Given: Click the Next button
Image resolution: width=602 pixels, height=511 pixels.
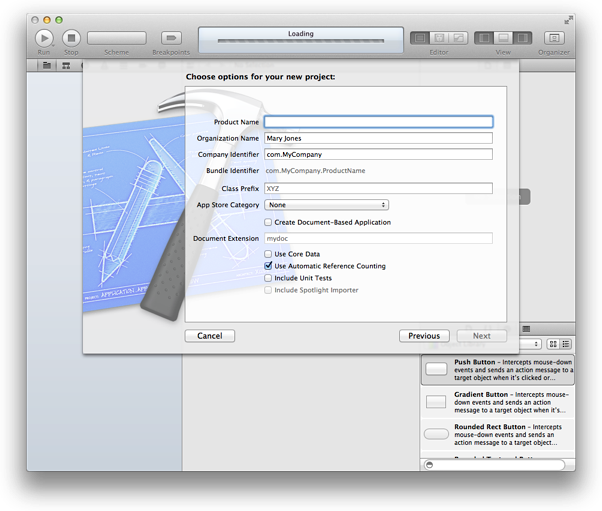Looking at the screenshot, I should (x=482, y=336).
